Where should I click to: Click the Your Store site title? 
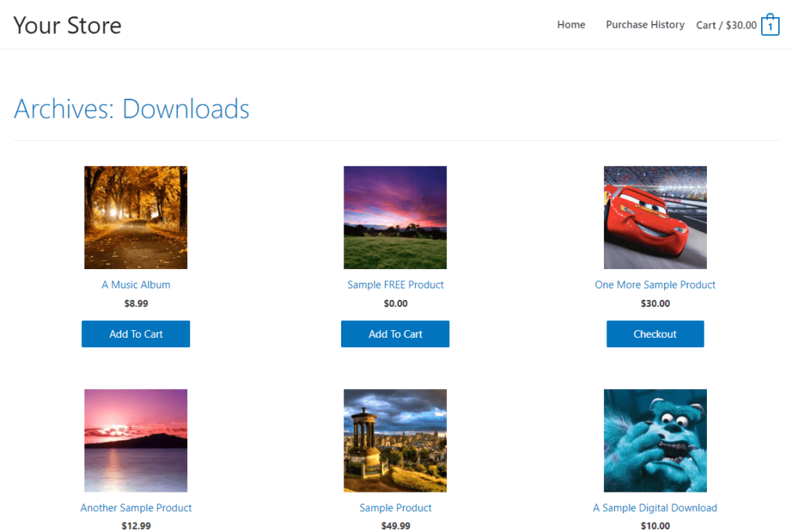[67, 26]
